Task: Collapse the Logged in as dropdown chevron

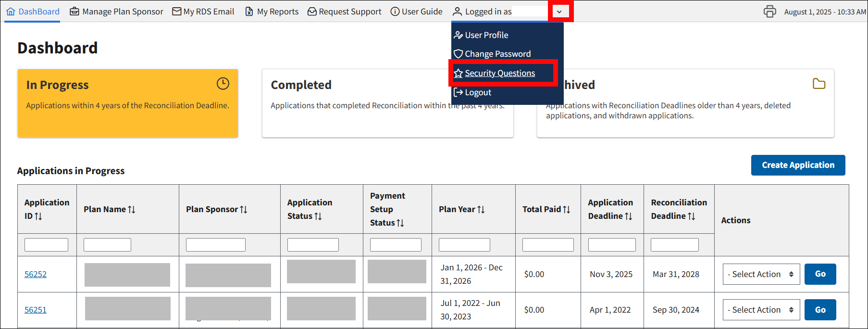Action: pos(559,12)
